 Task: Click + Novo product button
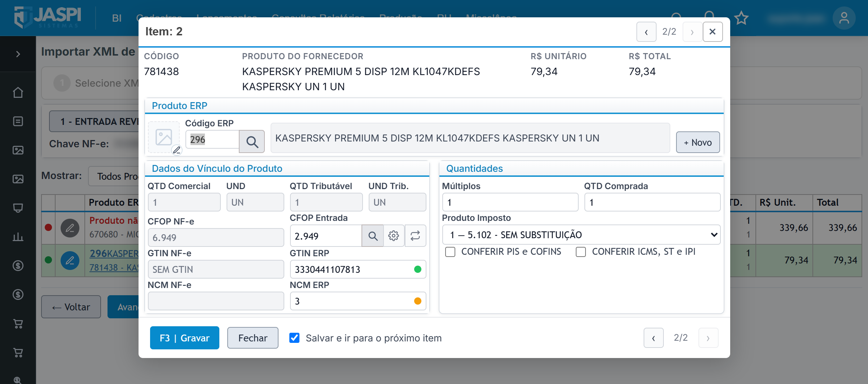coord(698,142)
